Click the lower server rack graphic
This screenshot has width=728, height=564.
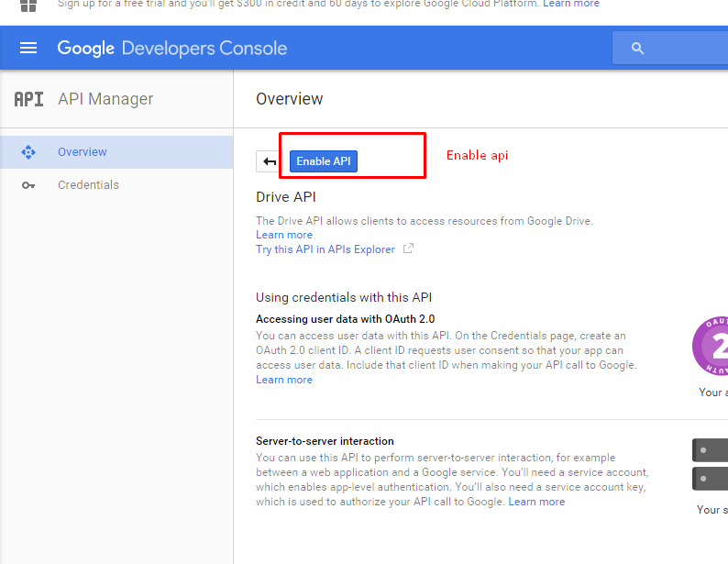tap(711, 479)
